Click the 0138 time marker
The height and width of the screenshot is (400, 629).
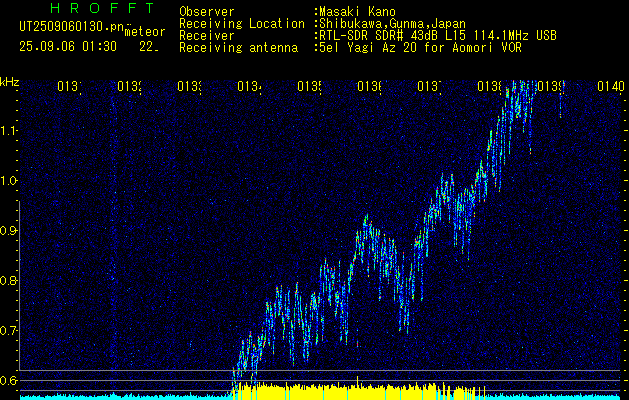(489, 86)
